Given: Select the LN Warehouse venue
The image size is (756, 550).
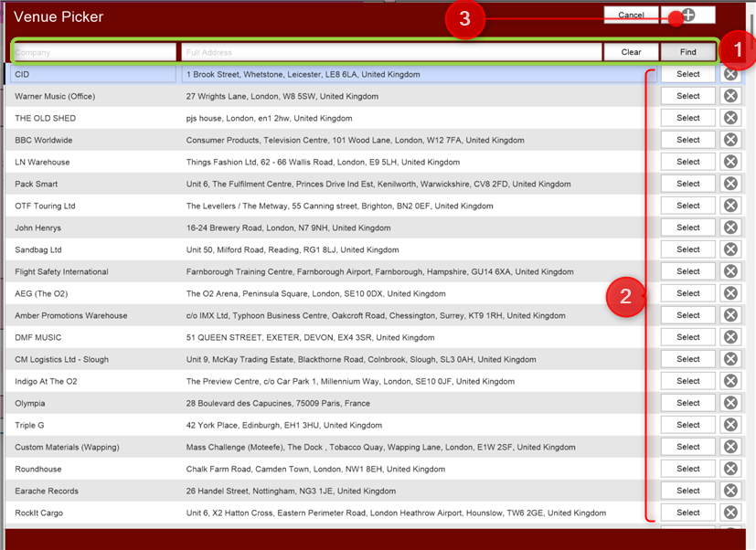Looking at the screenshot, I should 688,162.
